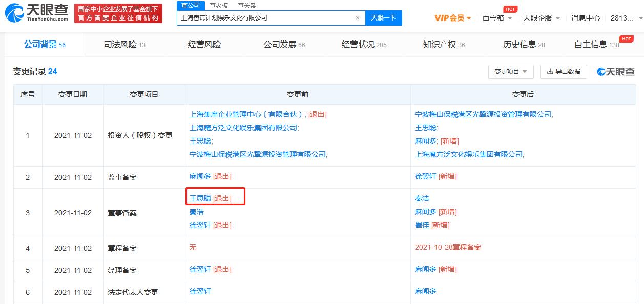Open 秦浩 in 董事备案 变更前
The height and width of the screenshot is (304, 644).
tap(196, 212)
